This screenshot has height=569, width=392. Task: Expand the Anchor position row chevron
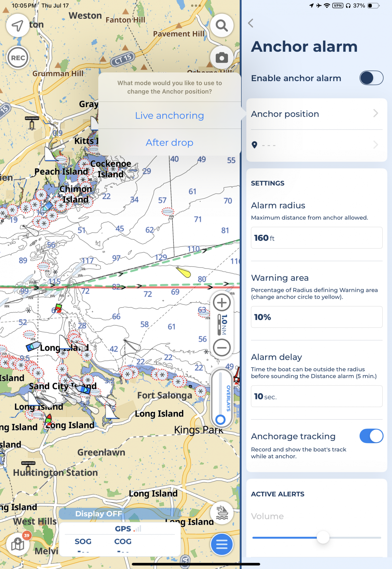pyautogui.click(x=376, y=114)
